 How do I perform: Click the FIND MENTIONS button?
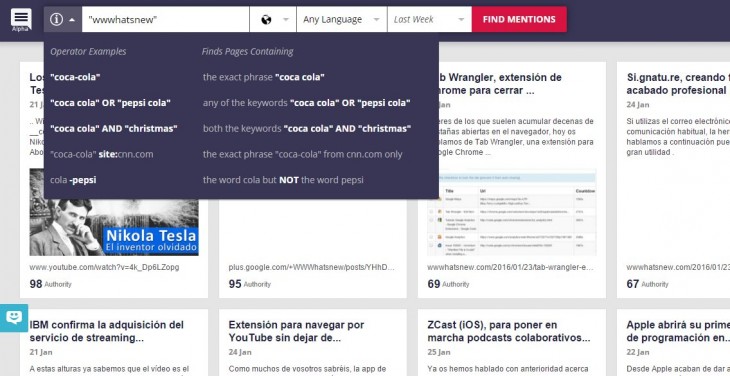click(519, 20)
